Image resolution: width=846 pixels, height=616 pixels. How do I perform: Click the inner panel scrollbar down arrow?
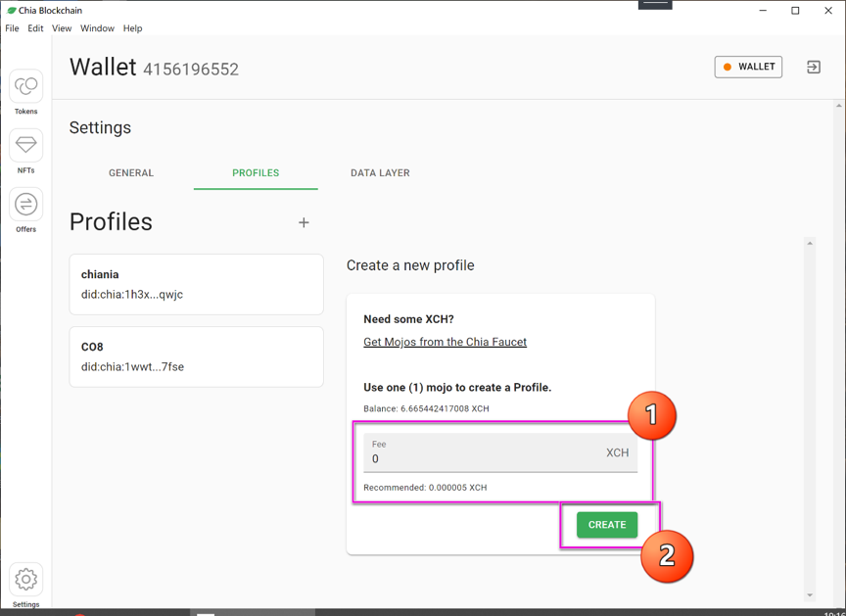point(810,595)
